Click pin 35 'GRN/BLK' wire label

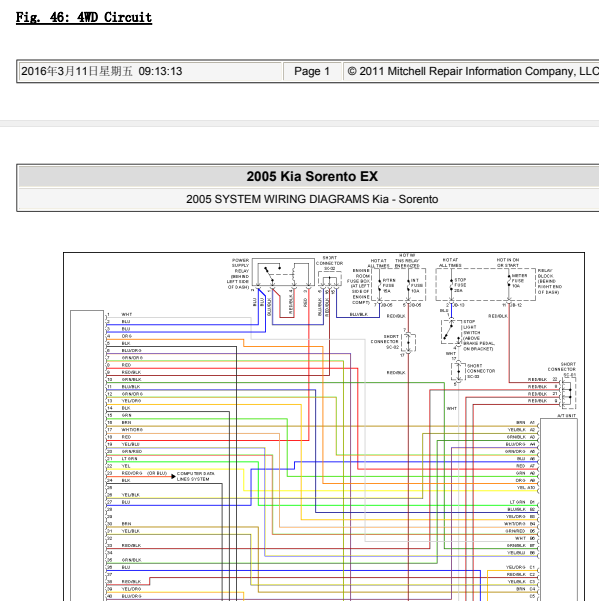[131, 560]
